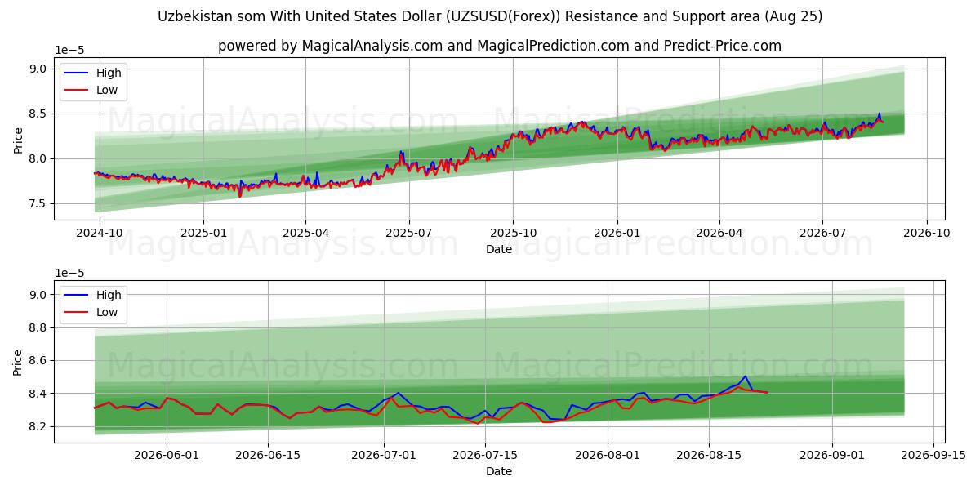Click the '2026-10' x-axis label
Screen dimensions: 980x490
926,233
